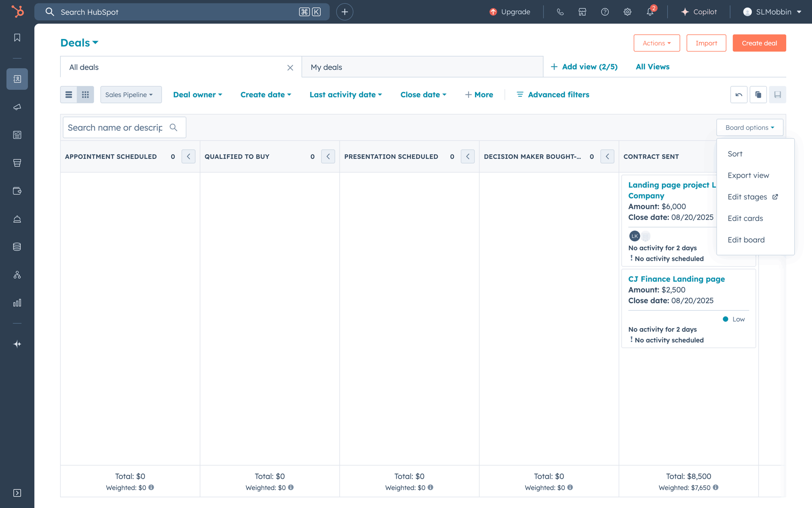Open the All Views link
This screenshot has width=812, height=508.
[653, 67]
